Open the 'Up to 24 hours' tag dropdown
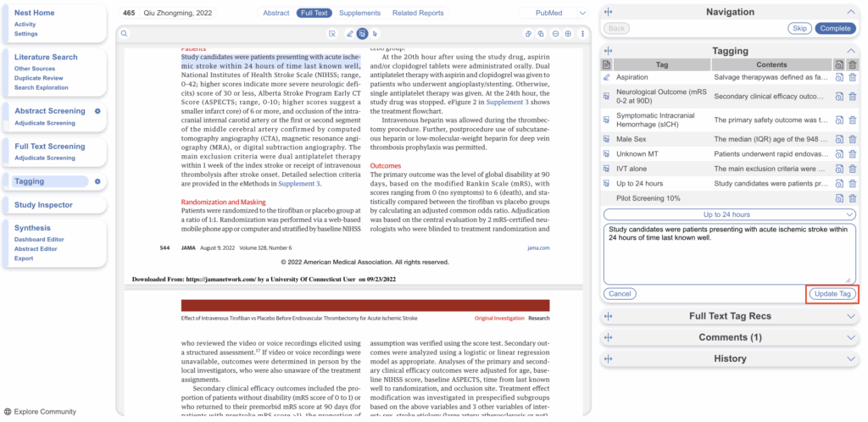Image resolution: width=868 pixels, height=422 pixels. (x=729, y=214)
